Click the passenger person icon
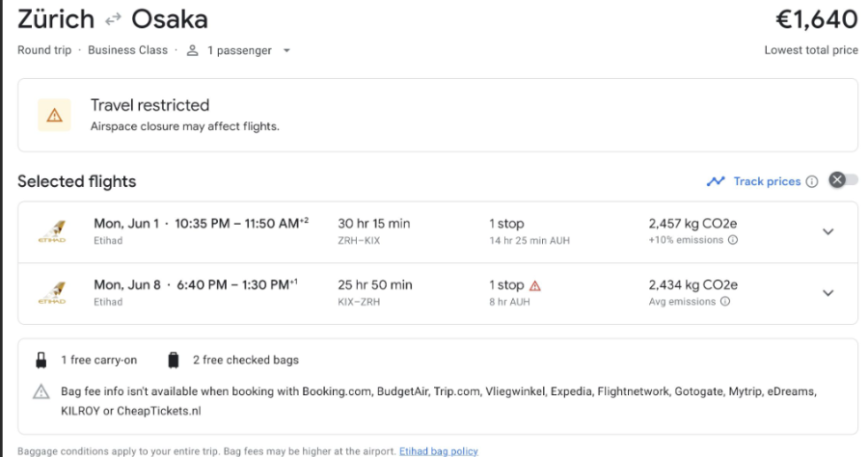Viewport: 868px width, 457px height. click(192, 50)
